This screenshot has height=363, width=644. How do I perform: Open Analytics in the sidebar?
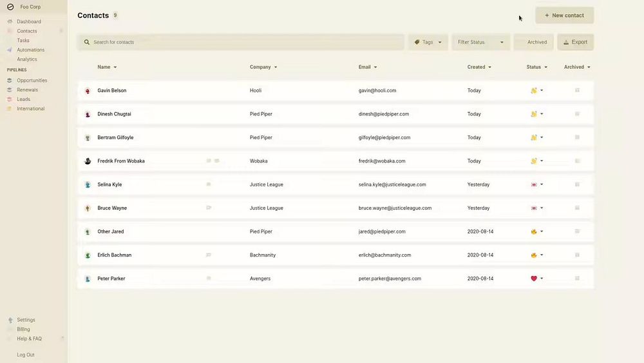click(x=26, y=59)
